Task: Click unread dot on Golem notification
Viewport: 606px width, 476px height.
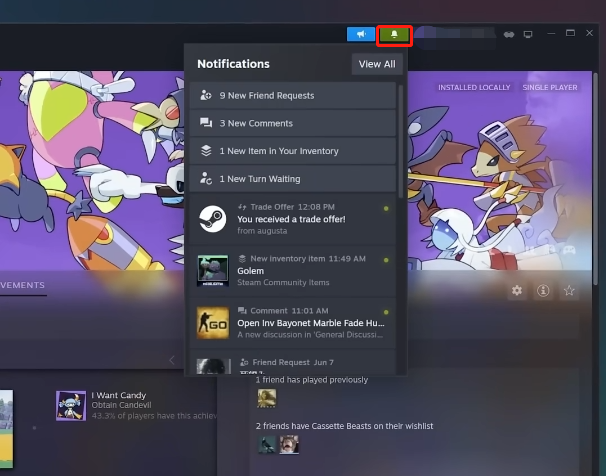Action: click(386, 260)
